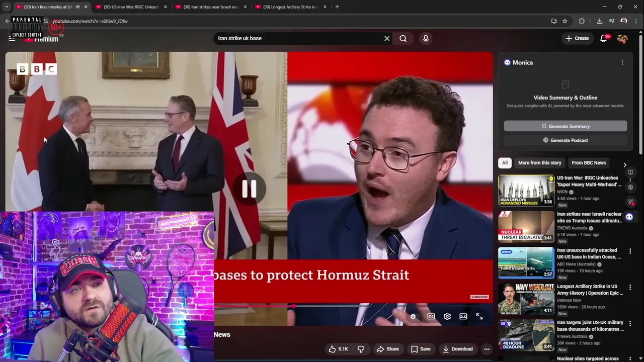
Task: Open the YouTube hamburger guide menu
Action: (12, 39)
